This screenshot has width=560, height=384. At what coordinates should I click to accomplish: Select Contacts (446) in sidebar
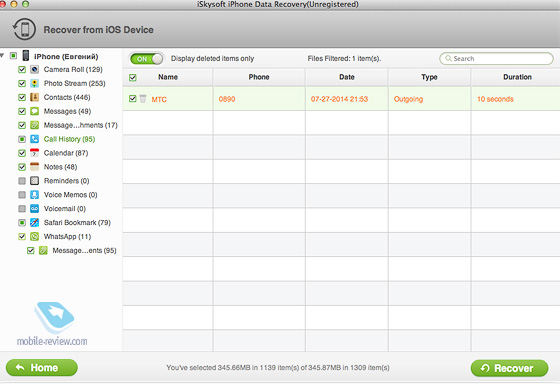[x=67, y=97]
